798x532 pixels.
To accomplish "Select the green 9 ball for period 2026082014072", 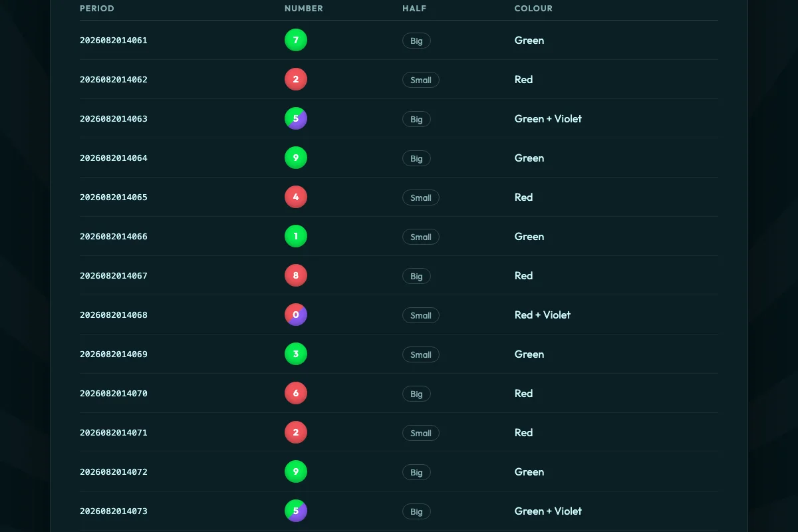I will [x=296, y=472].
